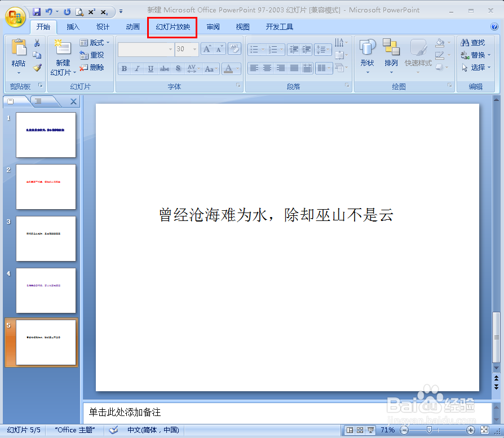Click the notes field 单击此处添加备注
Image resolution: width=504 pixels, height=438 pixels.
coord(288,412)
